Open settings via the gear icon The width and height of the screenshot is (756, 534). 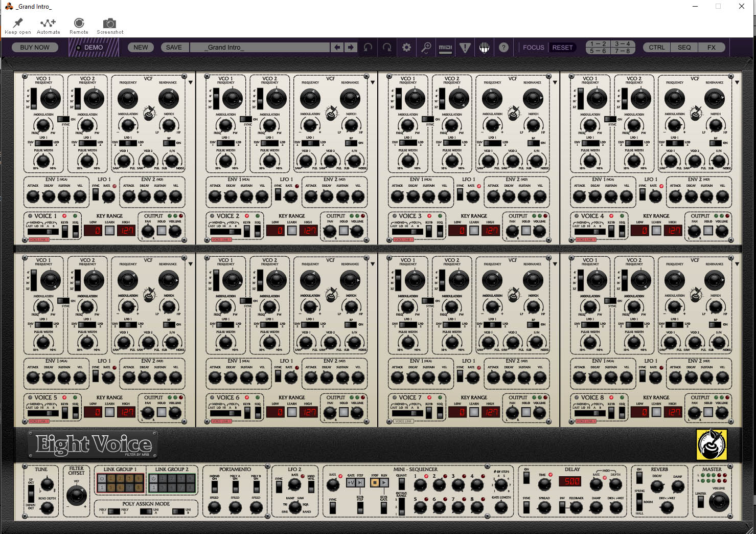click(406, 48)
